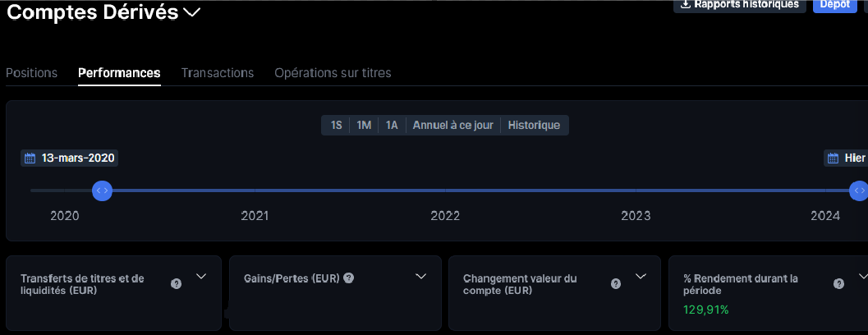Image resolution: width=868 pixels, height=335 pixels.
Task: Click the download icon beside Rapports historiques
Action: pos(686,4)
